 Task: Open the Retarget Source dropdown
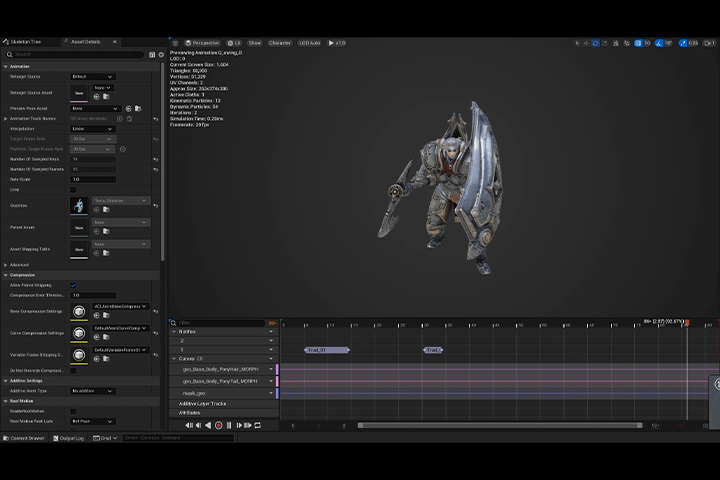tap(92, 77)
